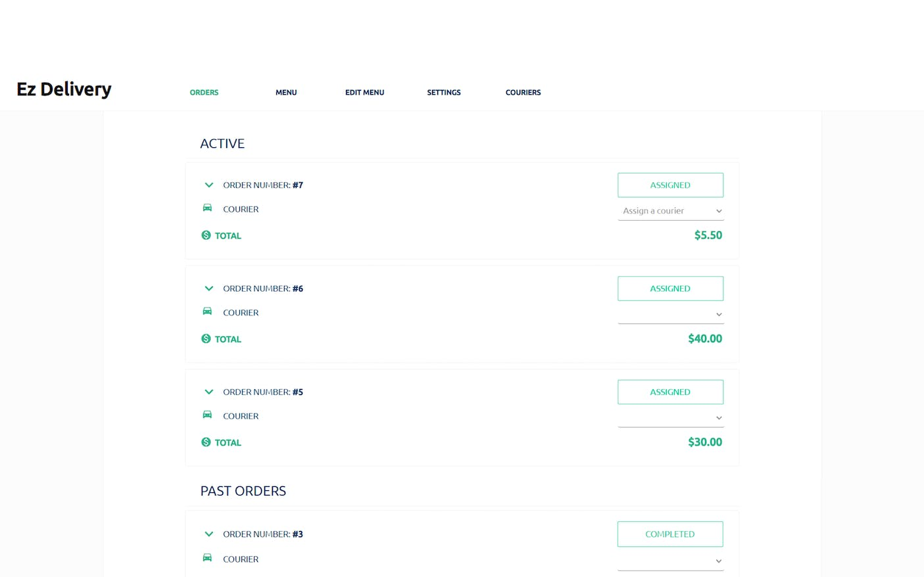Click the COMPLETED button on order #3
The image size is (924, 577).
coord(670,534)
